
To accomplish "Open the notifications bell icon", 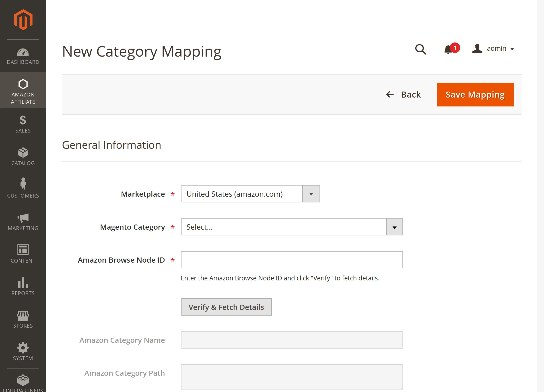I will point(448,49).
